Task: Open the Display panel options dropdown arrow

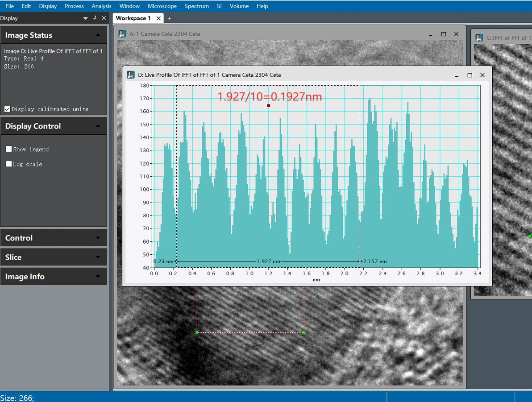Action: tap(86, 18)
